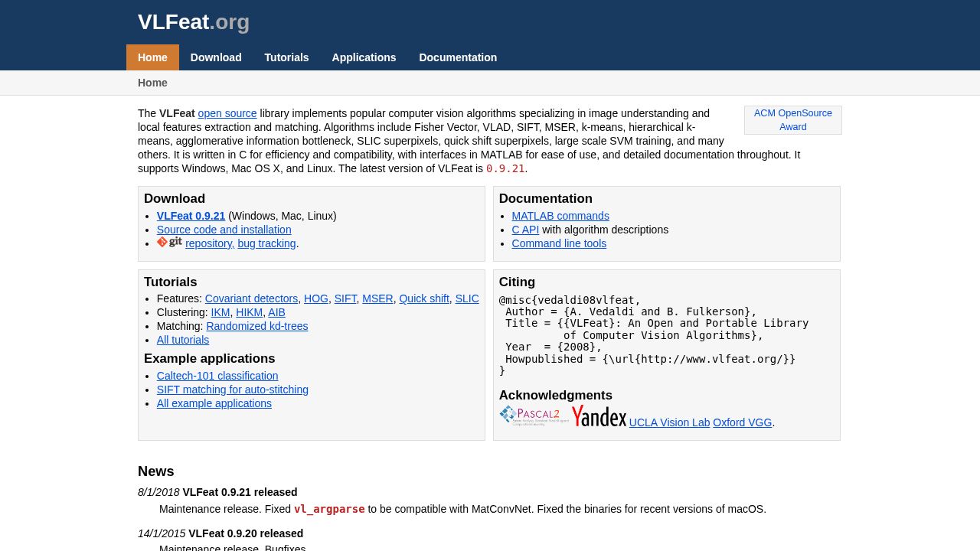Open the Download navigation tab
The height and width of the screenshot is (551, 980).
pos(216,57)
